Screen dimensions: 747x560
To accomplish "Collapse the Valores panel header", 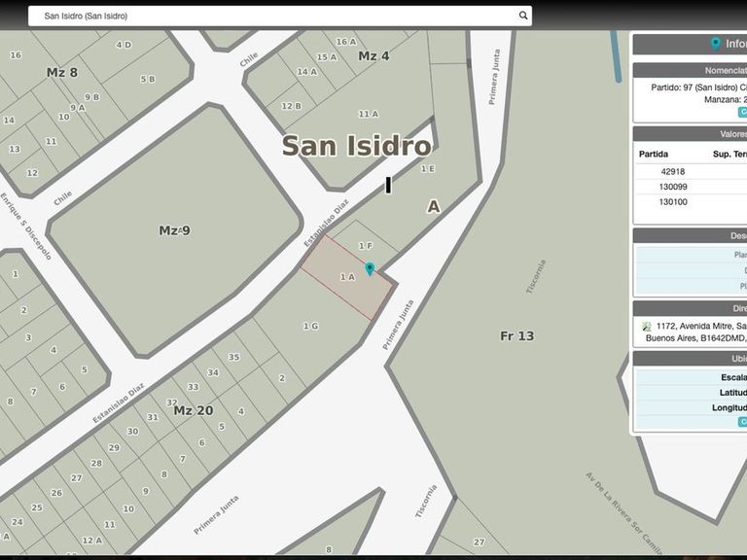I will (691, 135).
